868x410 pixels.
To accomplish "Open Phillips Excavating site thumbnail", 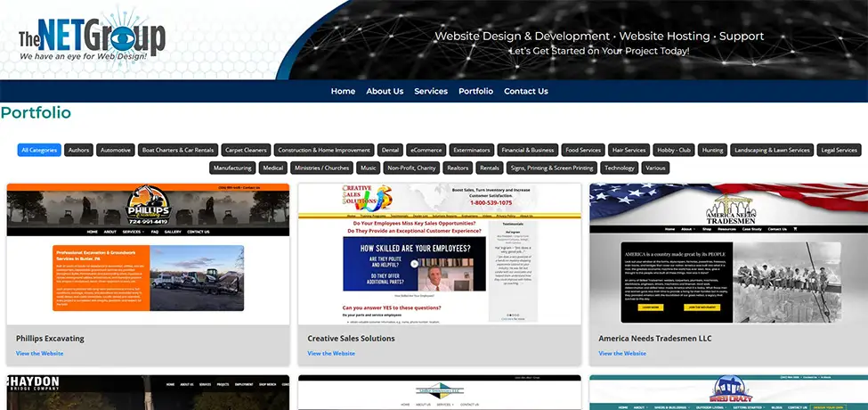I will [x=148, y=254].
